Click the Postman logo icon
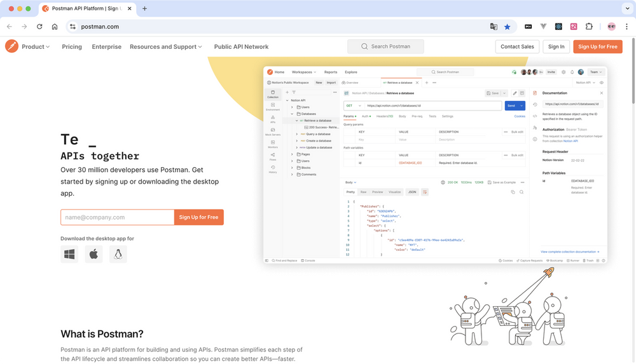Image resolution: width=636 pixels, height=364 pixels. click(11, 46)
